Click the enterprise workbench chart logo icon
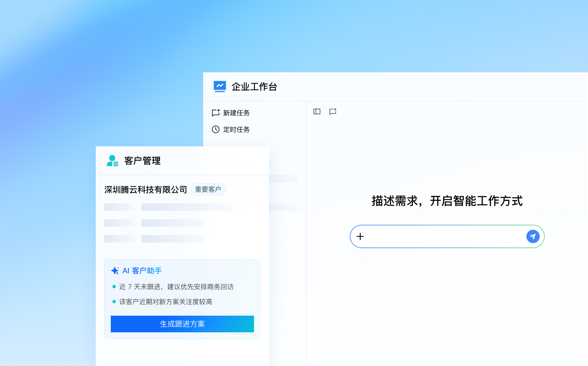 pyautogui.click(x=219, y=86)
